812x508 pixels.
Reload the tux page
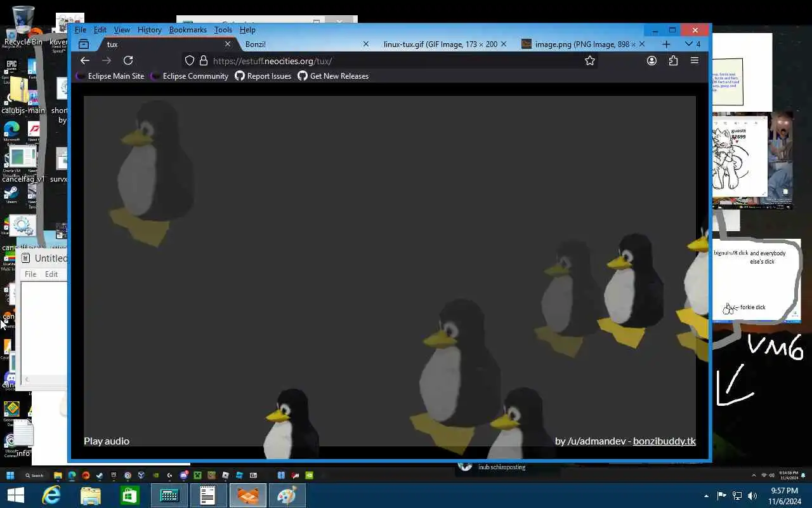click(x=128, y=60)
